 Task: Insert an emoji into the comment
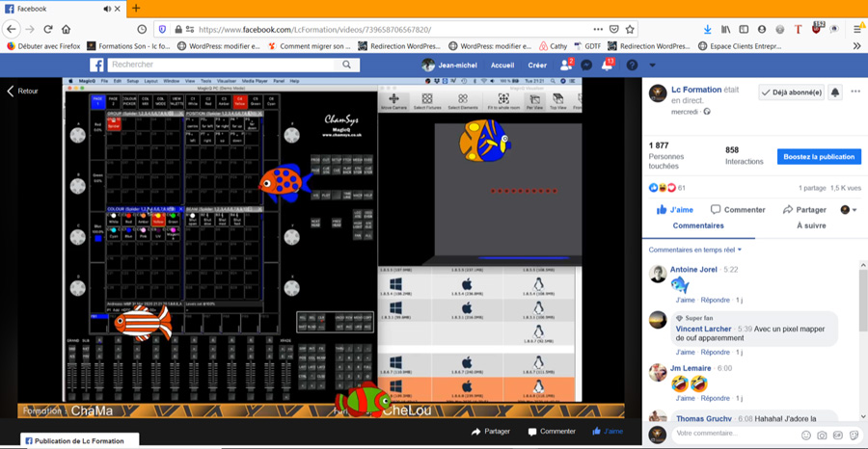806,436
